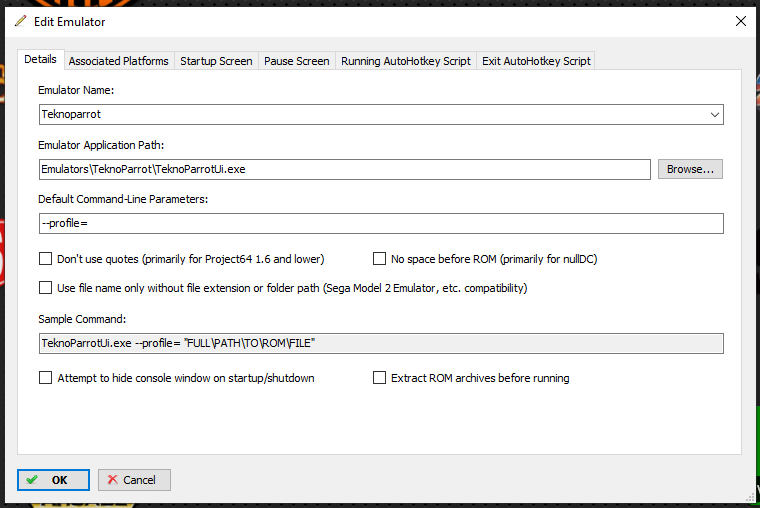Check Use file name only without extension
Image resolution: width=760 pixels, height=508 pixels.
point(46,288)
